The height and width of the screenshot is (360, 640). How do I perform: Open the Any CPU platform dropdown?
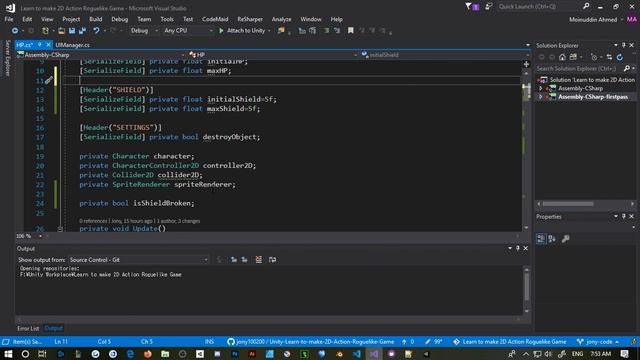tap(188, 31)
